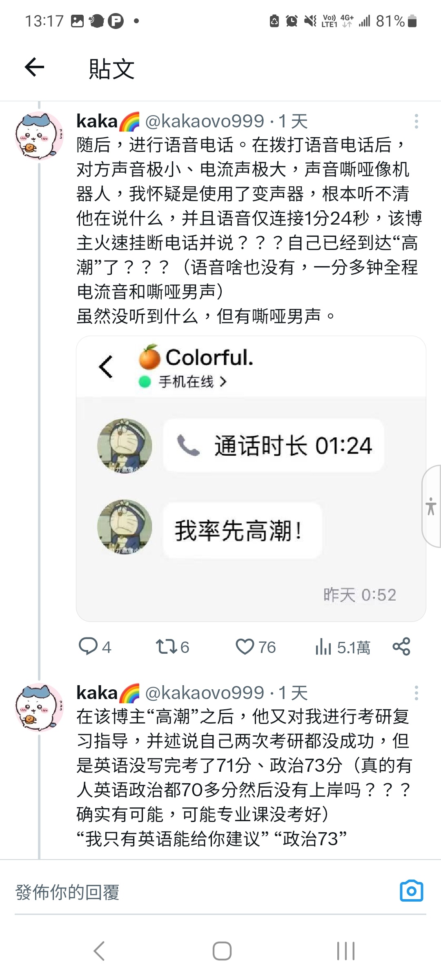Open kaka's avatar on first post
Viewport: 441px width, 980px height.
39,136
